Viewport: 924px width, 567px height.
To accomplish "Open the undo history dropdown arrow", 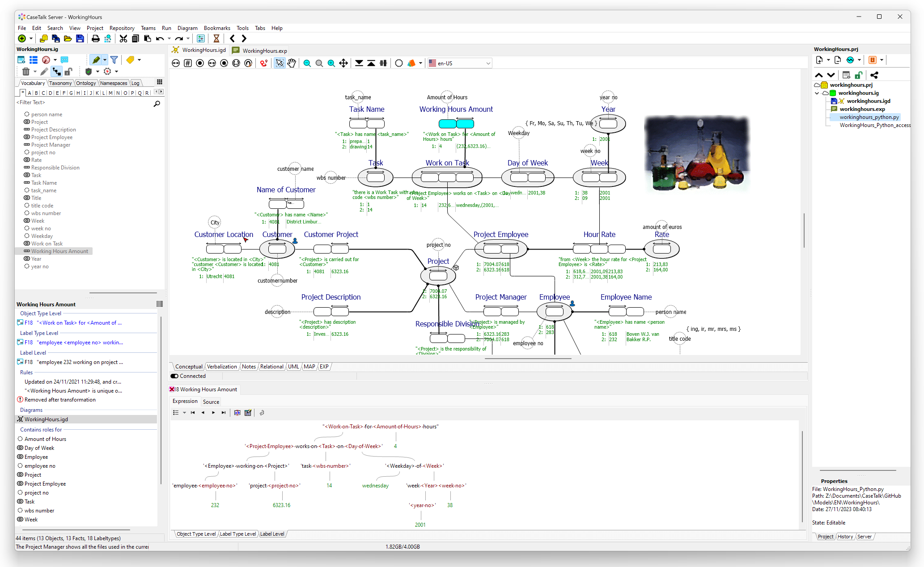I will pos(169,39).
